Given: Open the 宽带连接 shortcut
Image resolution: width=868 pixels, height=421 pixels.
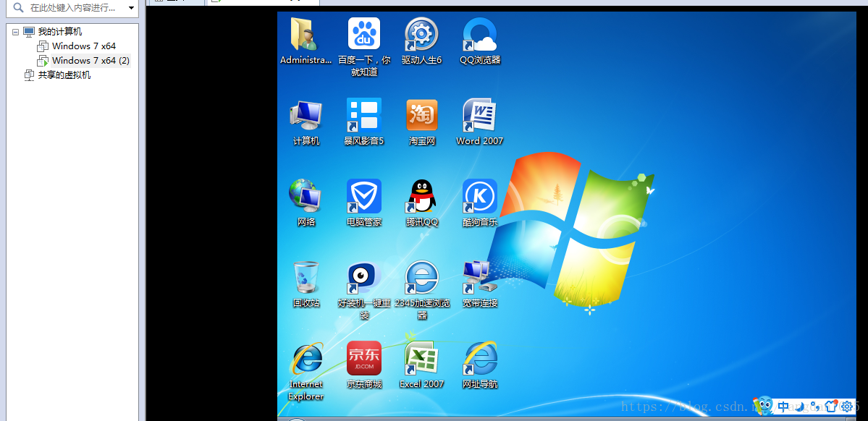Looking at the screenshot, I should [x=480, y=276].
